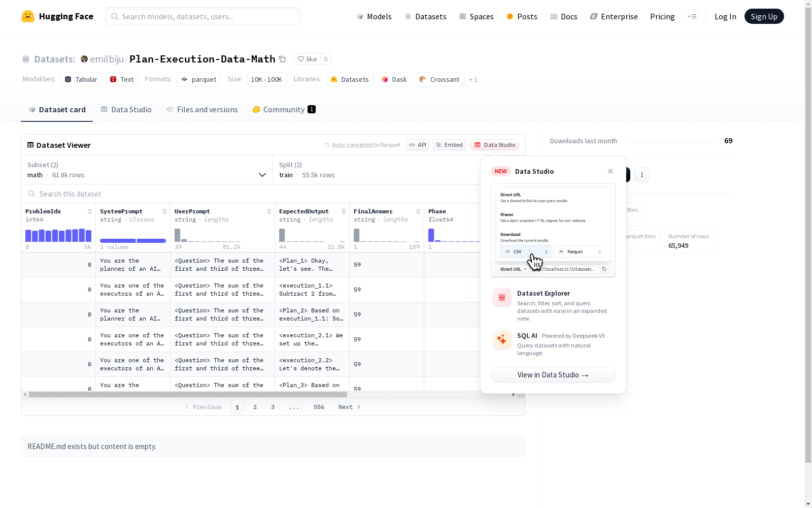Click the SQL AI sparkle icon
This screenshot has height=508, width=812.
[502, 339]
